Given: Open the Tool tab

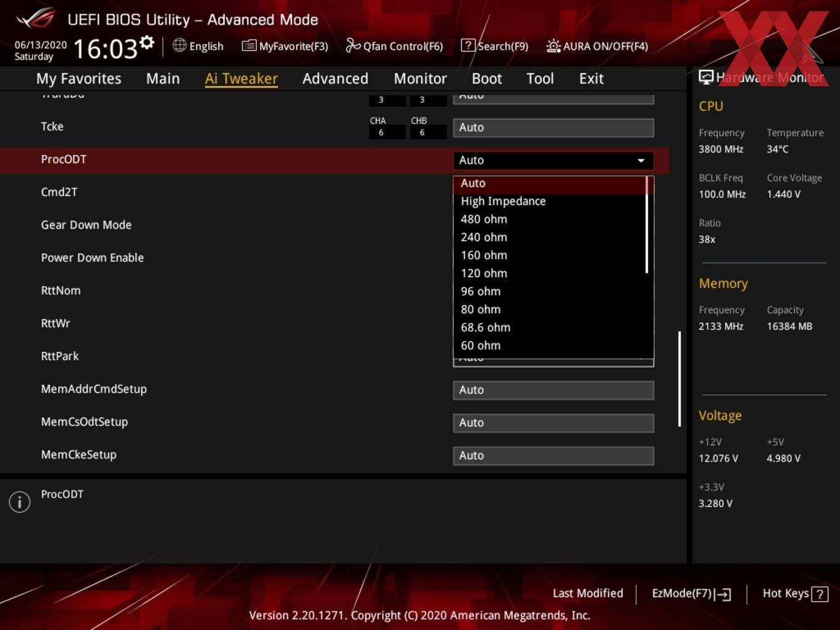Looking at the screenshot, I should click(540, 78).
